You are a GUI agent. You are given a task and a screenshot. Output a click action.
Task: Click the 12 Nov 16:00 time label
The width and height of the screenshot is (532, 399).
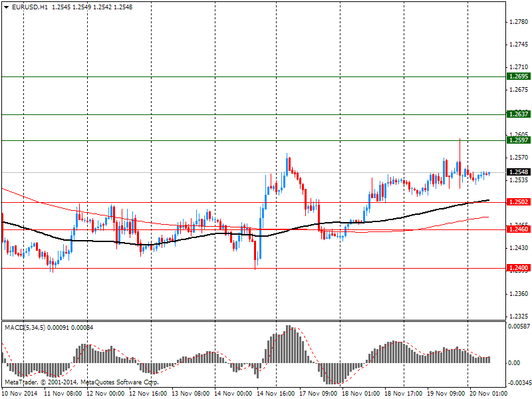tap(148, 394)
